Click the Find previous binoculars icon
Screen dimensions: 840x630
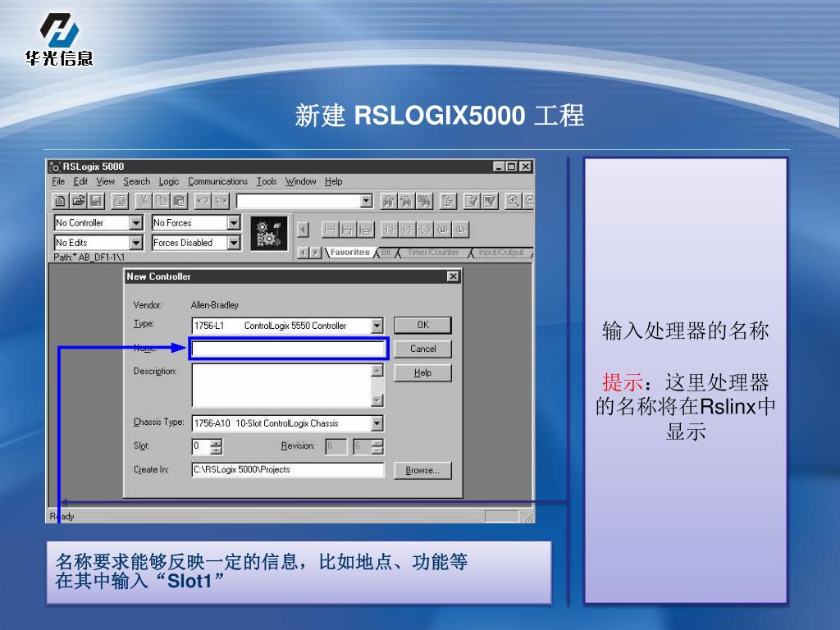coord(388,201)
